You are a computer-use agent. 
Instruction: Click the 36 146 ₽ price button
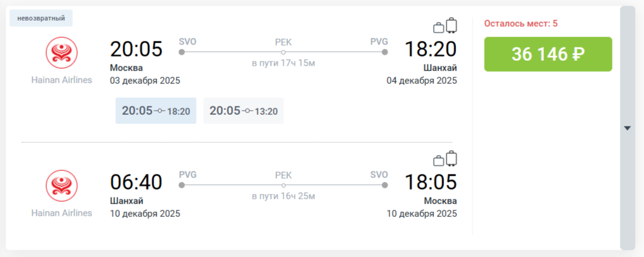[548, 54]
